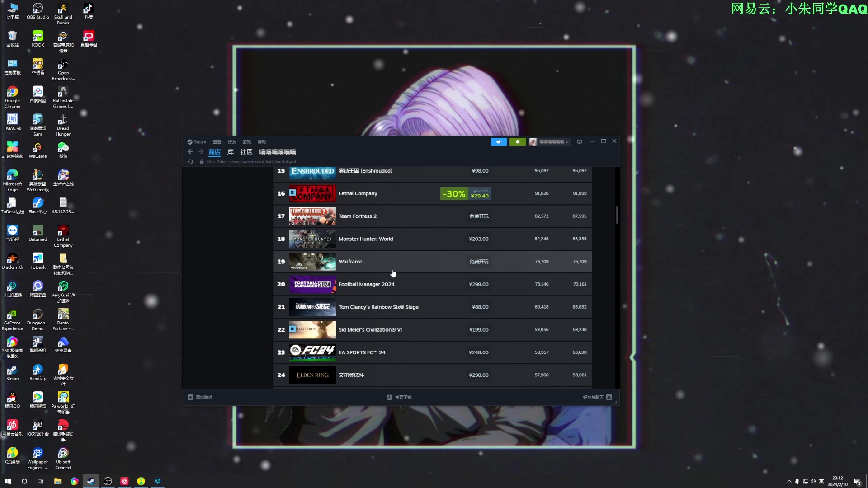
Task: Switch to the 商店 tab
Action: 214,152
